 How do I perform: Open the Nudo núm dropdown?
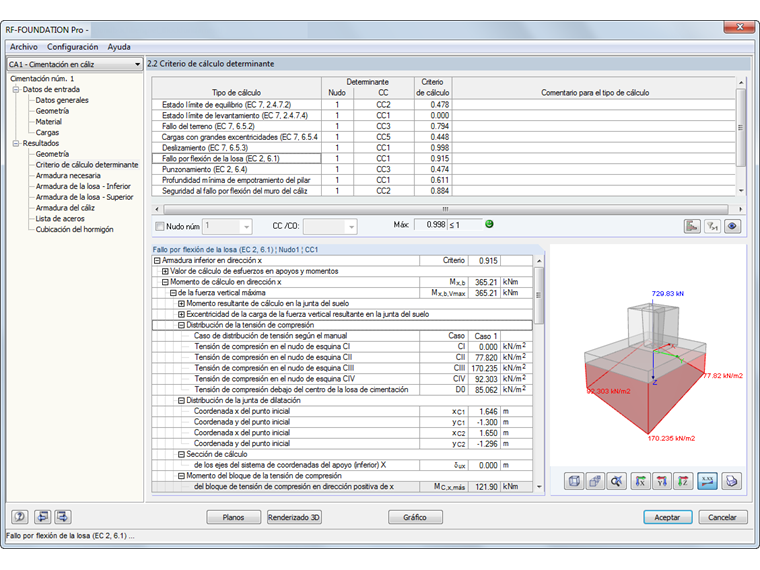click(x=227, y=226)
